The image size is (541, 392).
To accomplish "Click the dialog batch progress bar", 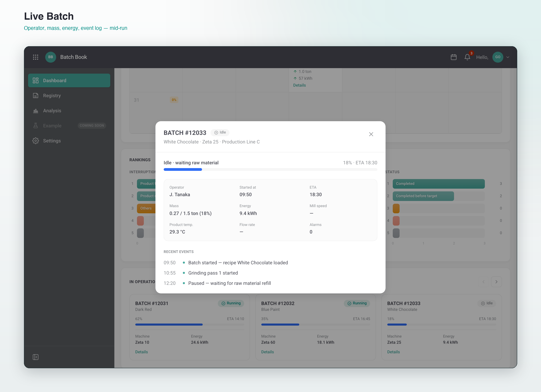I will [270, 169].
